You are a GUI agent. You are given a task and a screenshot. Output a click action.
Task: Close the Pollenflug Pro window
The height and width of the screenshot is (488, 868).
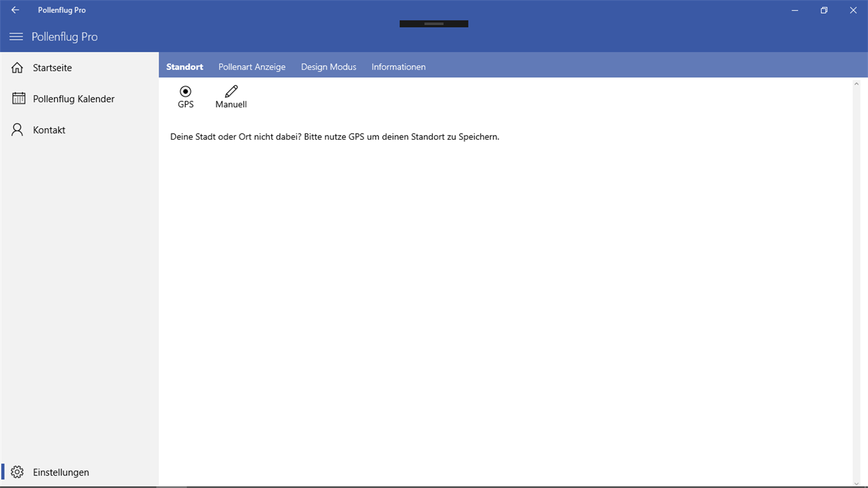click(x=853, y=10)
